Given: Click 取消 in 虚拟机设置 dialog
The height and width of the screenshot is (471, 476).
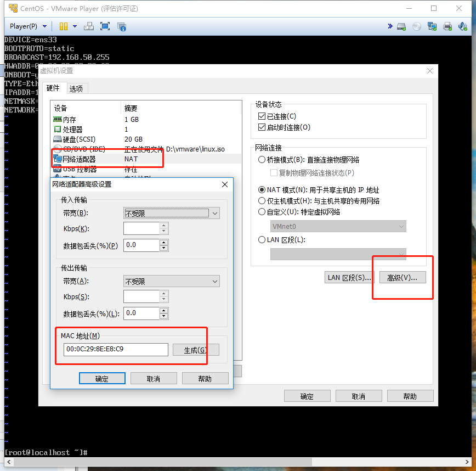Looking at the screenshot, I should pyautogui.click(x=359, y=396).
